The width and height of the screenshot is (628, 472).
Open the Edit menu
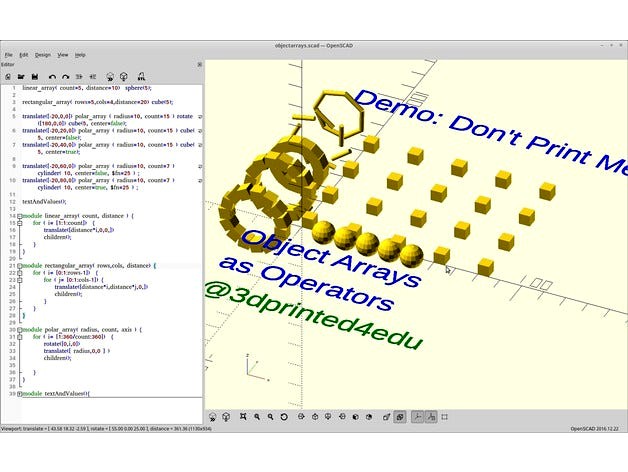coord(24,55)
